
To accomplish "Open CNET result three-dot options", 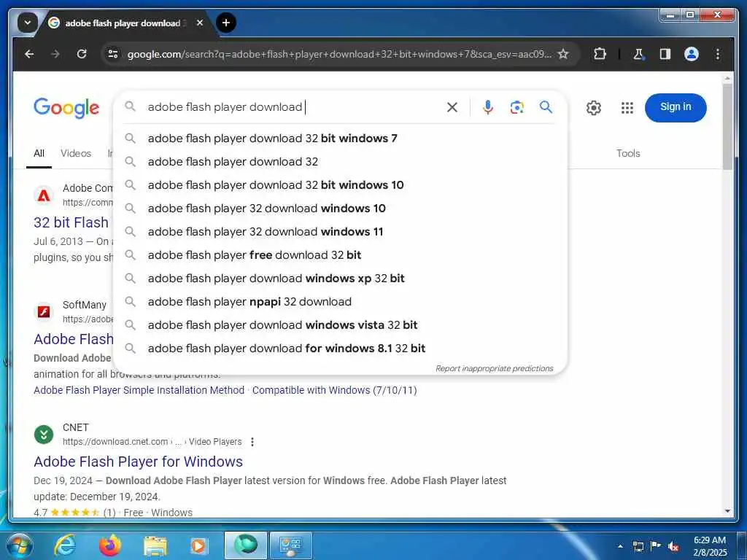I will point(252,442).
